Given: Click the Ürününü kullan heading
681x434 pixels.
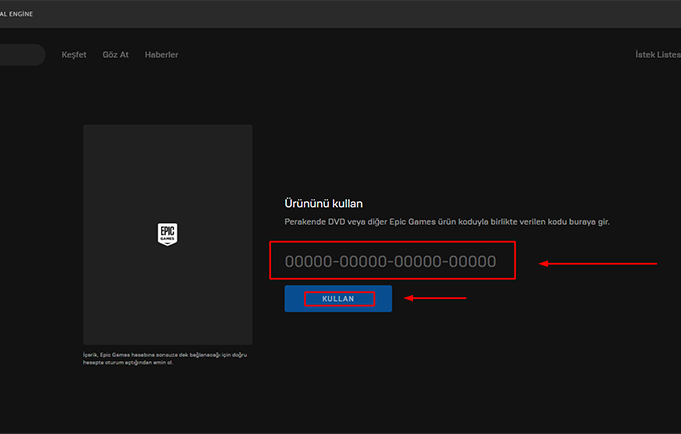Looking at the screenshot, I should click(x=324, y=204).
